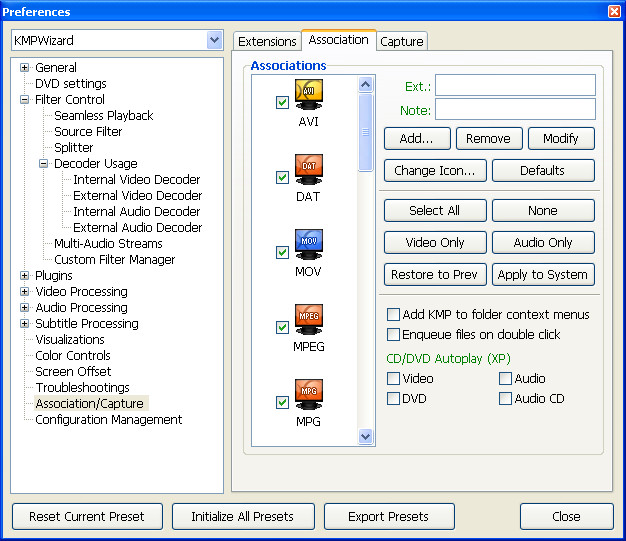Open the Change Icon... dialog

pos(435,170)
